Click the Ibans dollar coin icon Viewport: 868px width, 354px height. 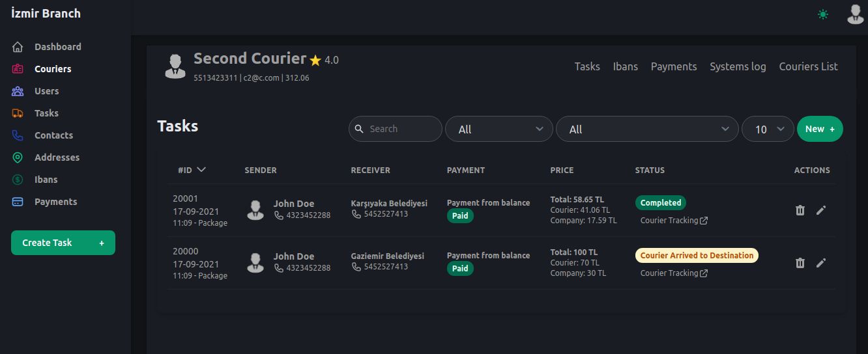click(x=18, y=180)
